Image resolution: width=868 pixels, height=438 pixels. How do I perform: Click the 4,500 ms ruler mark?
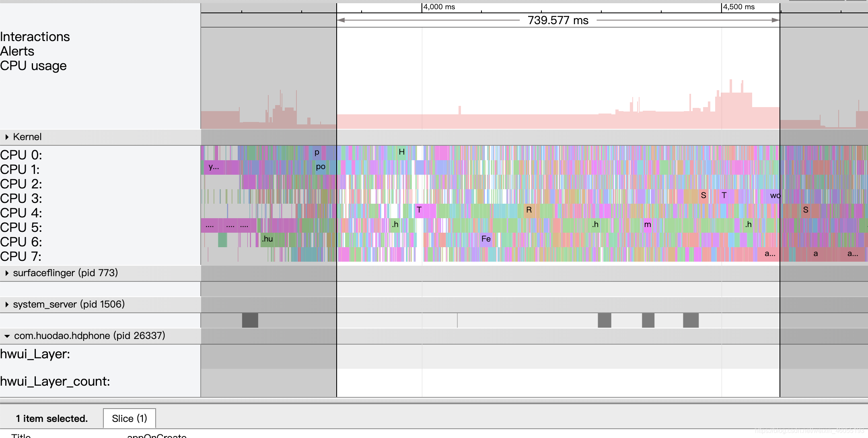pos(738,7)
